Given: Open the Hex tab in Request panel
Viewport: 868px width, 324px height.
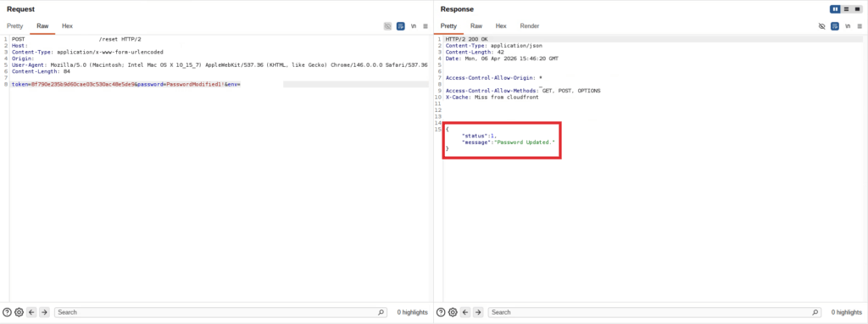Looking at the screenshot, I should (67, 26).
